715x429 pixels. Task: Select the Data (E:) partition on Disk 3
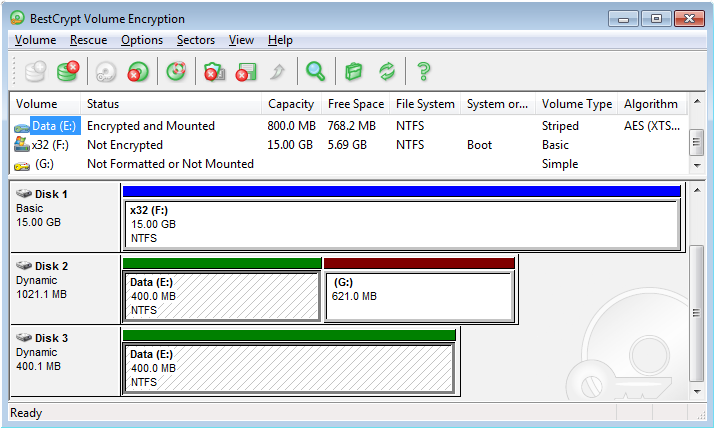pos(288,368)
